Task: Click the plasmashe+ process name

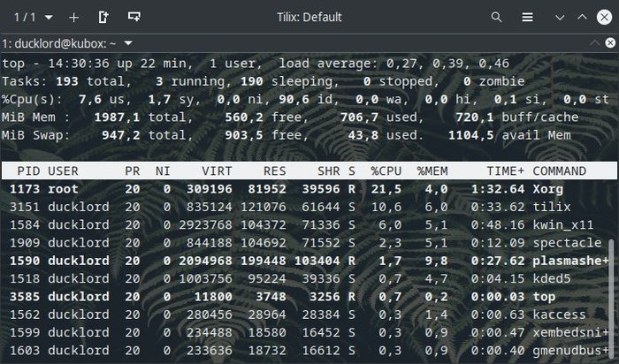Action: [571, 261]
